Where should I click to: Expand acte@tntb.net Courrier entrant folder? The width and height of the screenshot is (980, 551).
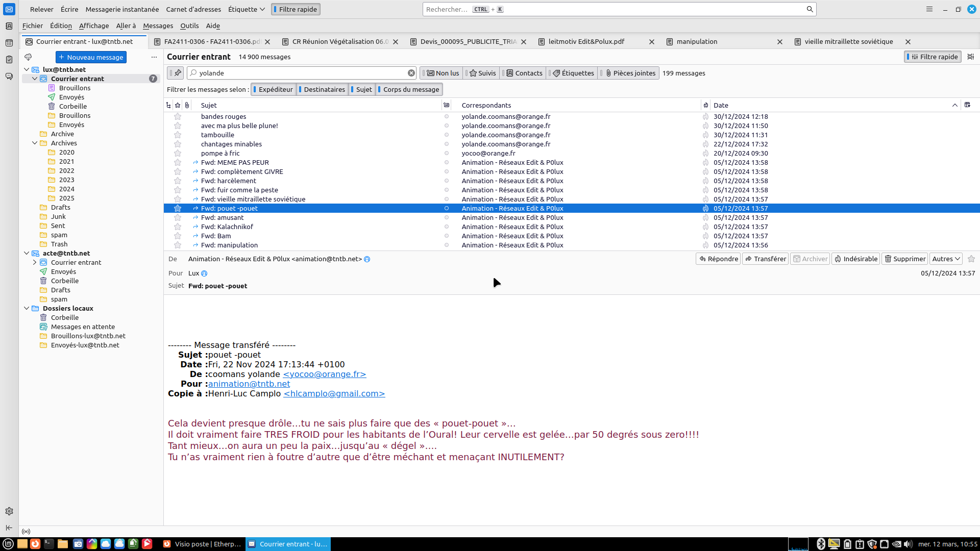35,263
